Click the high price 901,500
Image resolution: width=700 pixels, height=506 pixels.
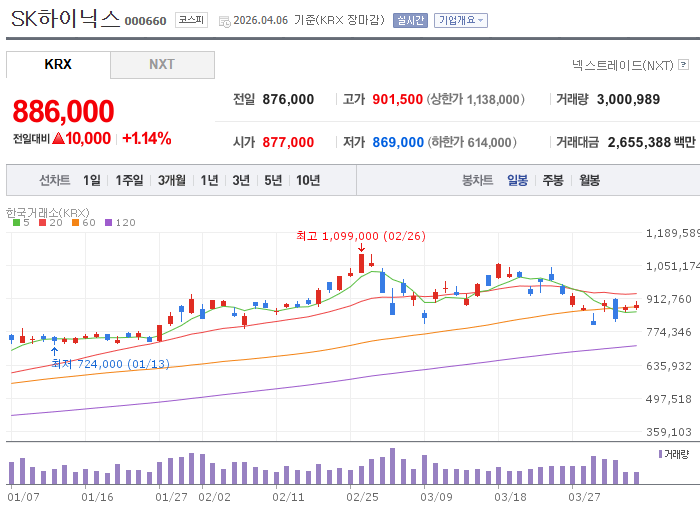[x=398, y=99]
